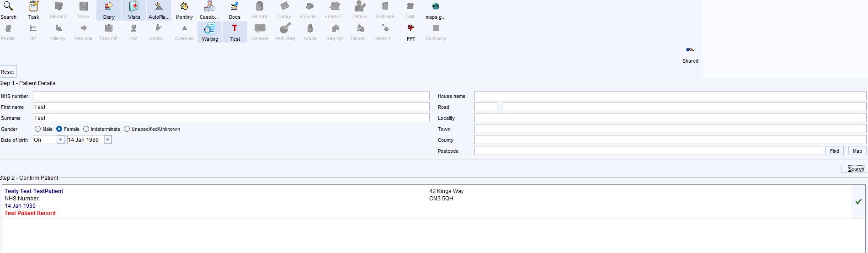Click the Tel# toolbar icon
This screenshot has height=253, width=868.
pos(410,11)
